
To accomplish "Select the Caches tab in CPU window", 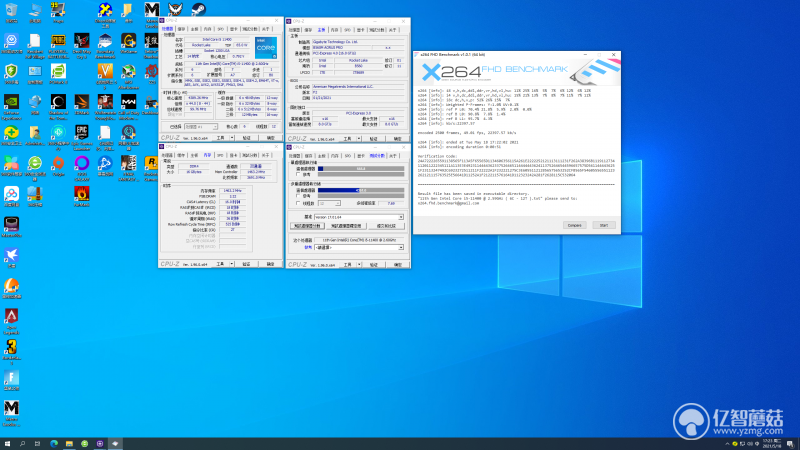I will click(181, 29).
